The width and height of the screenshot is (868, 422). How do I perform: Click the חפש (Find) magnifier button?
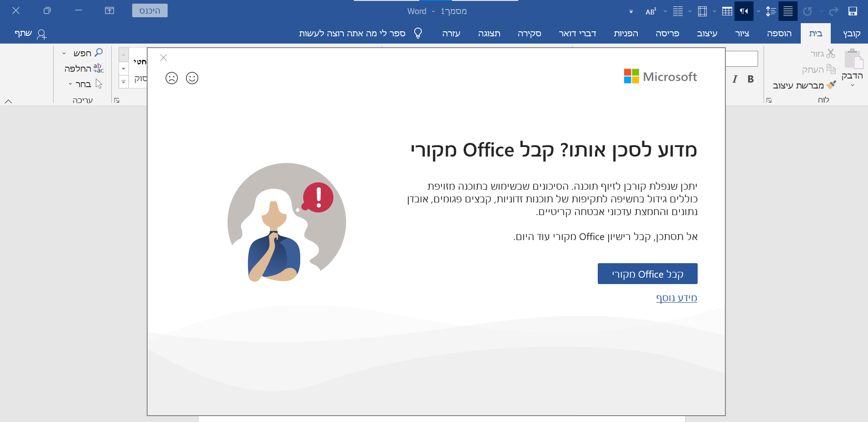click(88, 53)
